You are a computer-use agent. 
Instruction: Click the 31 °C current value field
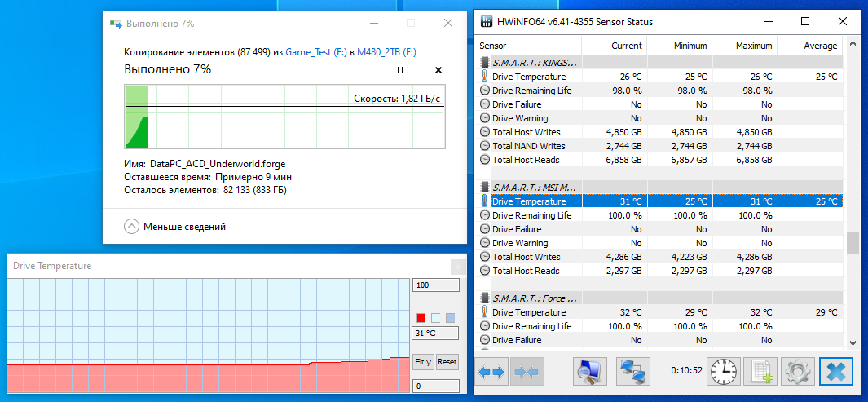tap(436, 334)
